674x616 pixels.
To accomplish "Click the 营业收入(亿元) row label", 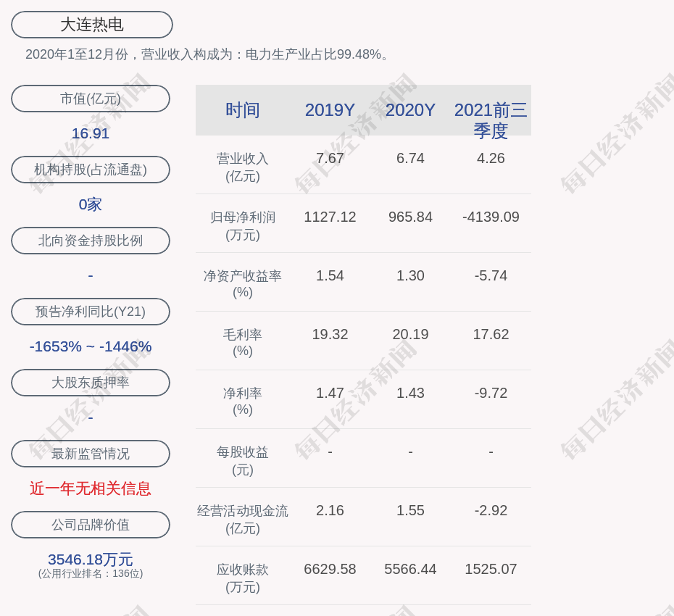I will tap(243, 167).
